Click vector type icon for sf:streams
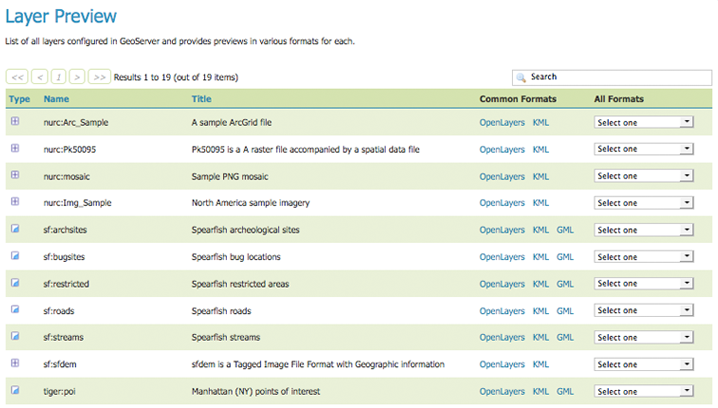Viewport: 718px width, 408px height. (x=15, y=337)
